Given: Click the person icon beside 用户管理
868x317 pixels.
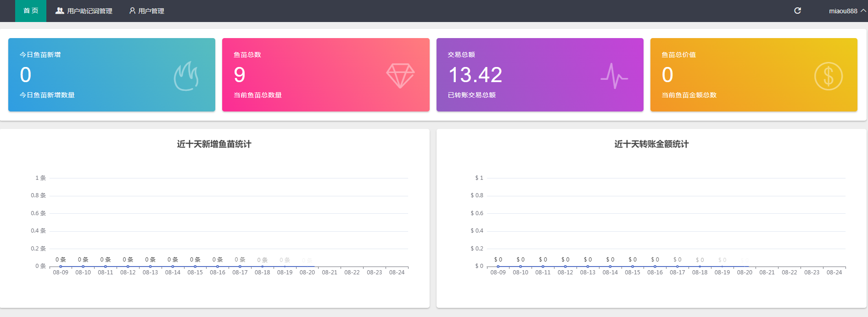Looking at the screenshot, I should (x=132, y=11).
